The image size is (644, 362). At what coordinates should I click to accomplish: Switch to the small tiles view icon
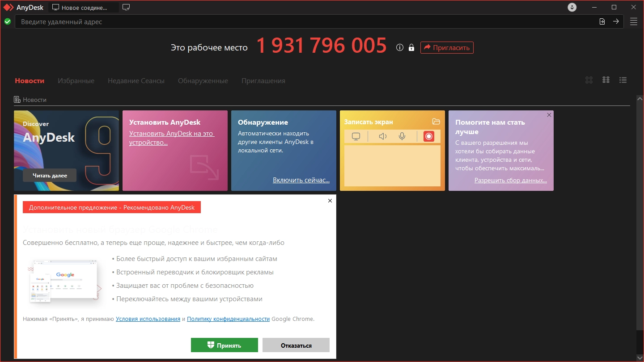pos(606,80)
